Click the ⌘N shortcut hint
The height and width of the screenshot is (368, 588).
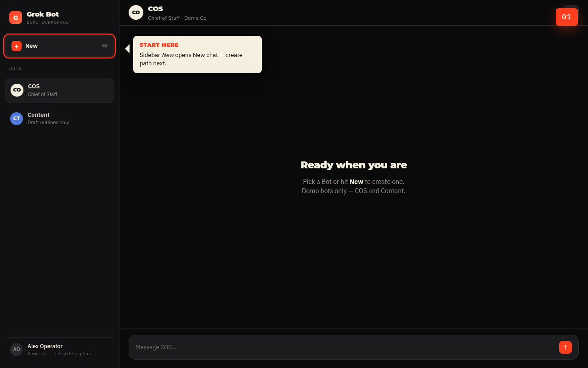pos(105,46)
